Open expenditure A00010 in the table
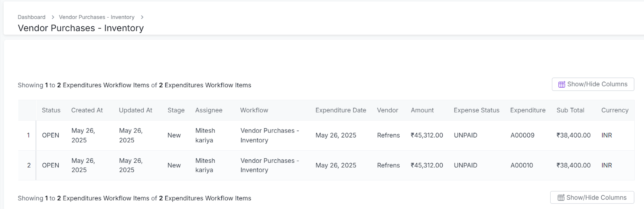Screen dimensions: 644x209 [522, 165]
